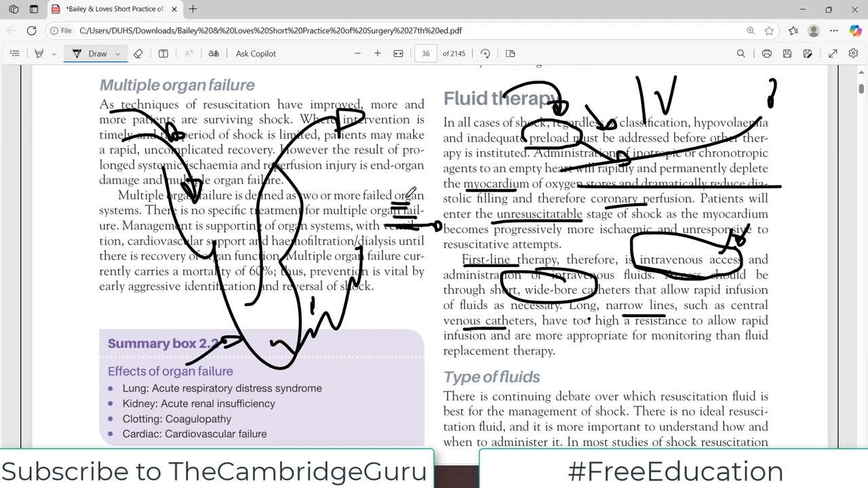Rotate the PDF page
868x488 pixels.
[x=486, y=54]
